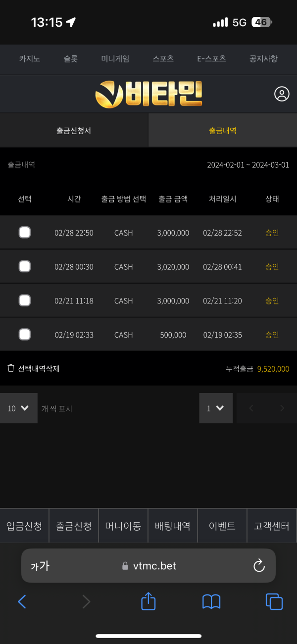
Task: Open the 10 items-per-page dropdown
Action: click(x=18, y=408)
